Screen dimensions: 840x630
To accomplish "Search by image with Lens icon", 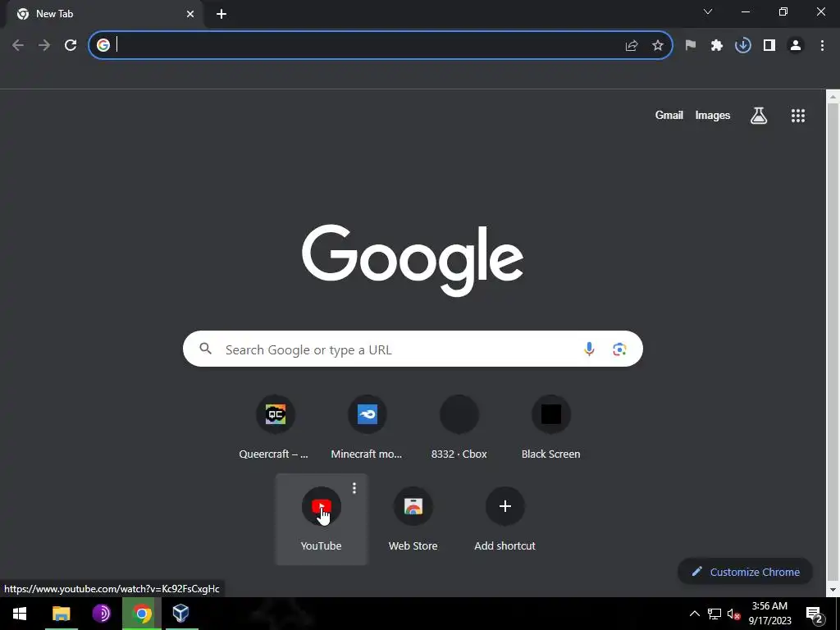I will 619,349.
